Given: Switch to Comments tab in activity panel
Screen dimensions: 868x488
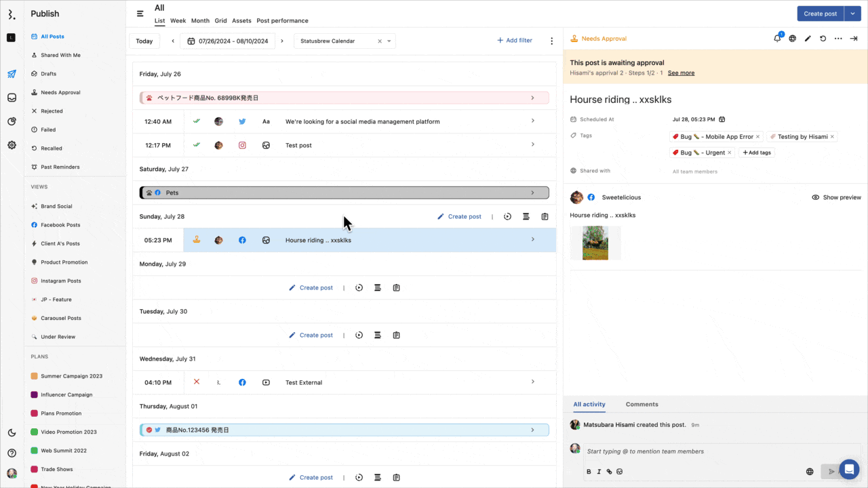Looking at the screenshot, I should pos(642,405).
